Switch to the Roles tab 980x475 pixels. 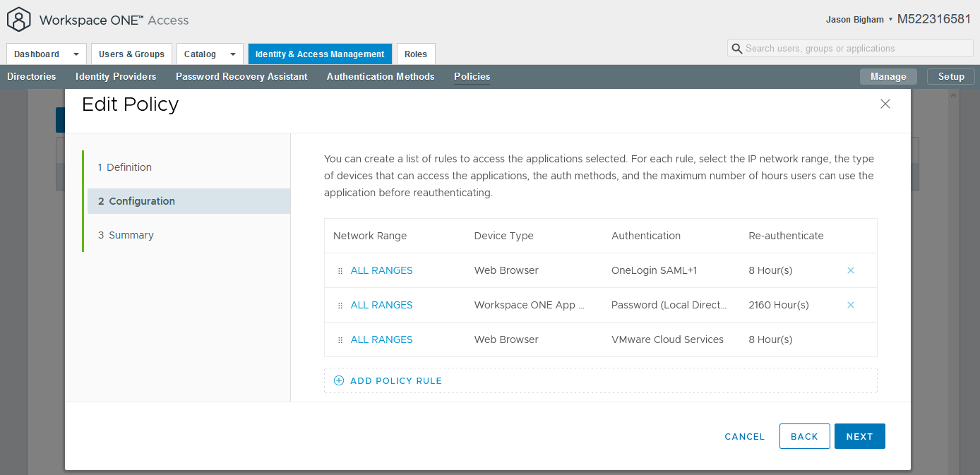click(x=416, y=54)
